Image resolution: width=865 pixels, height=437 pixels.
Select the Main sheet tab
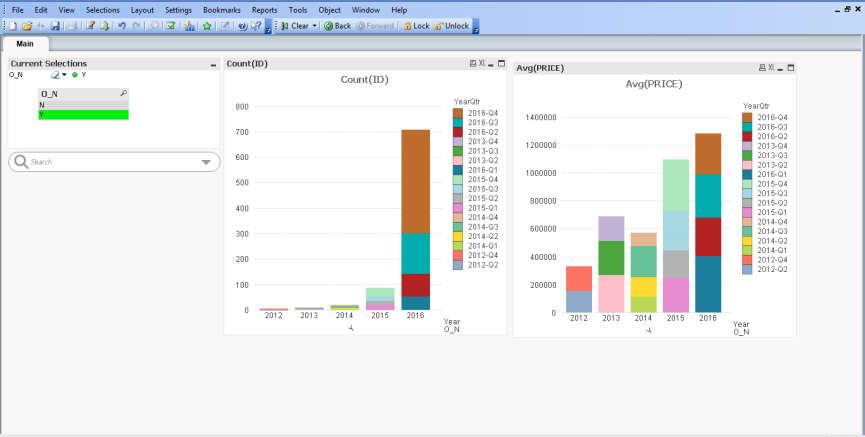(x=25, y=44)
